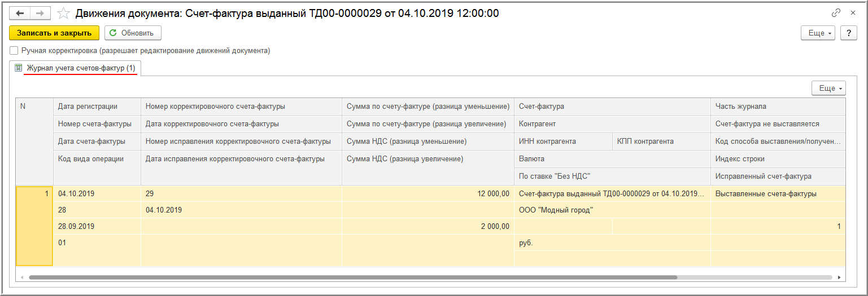Close the document movements window

[x=853, y=13]
